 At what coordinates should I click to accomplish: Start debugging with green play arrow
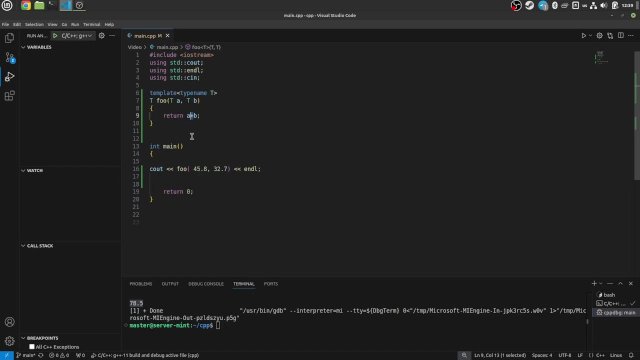click(55, 36)
